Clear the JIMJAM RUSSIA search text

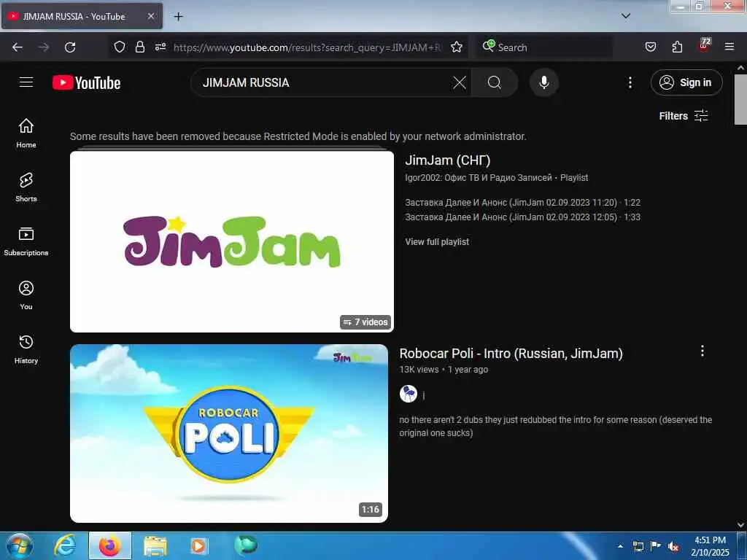point(460,82)
